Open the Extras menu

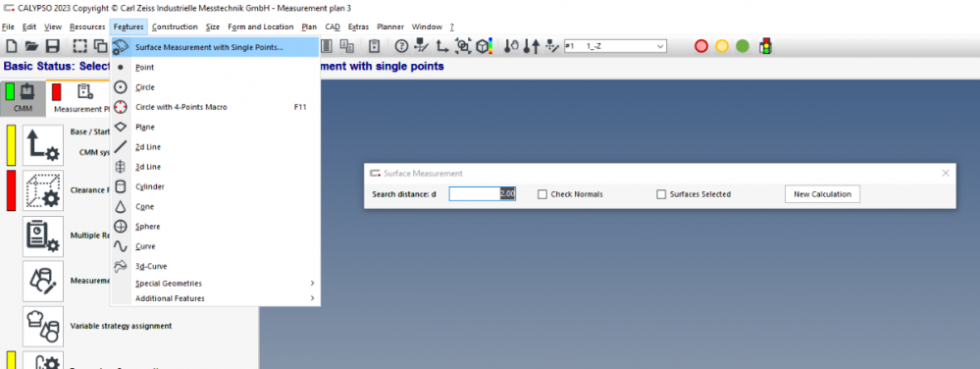[x=358, y=26]
